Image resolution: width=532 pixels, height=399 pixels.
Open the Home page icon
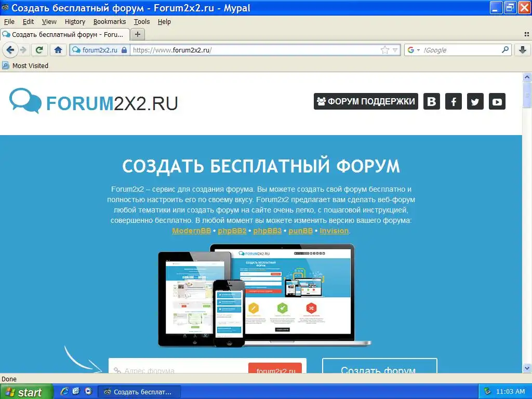pos(58,50)
